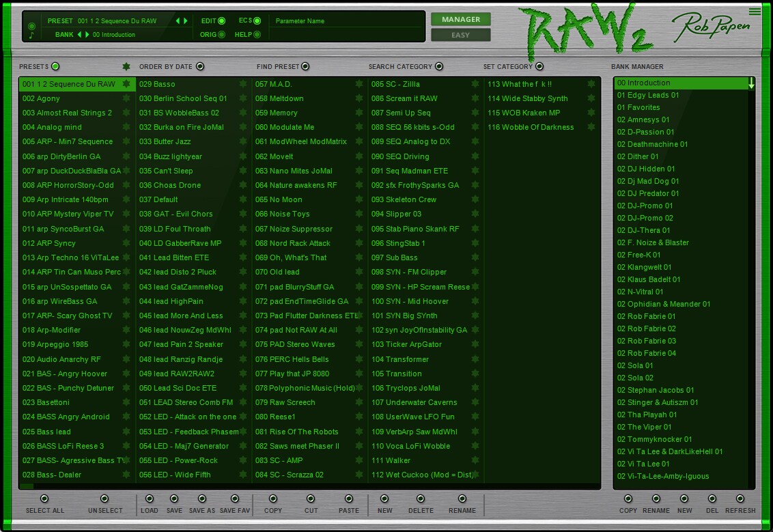
Task: Toggle the favorites star filter beside PRESETS header
Action: coord(126,66)
